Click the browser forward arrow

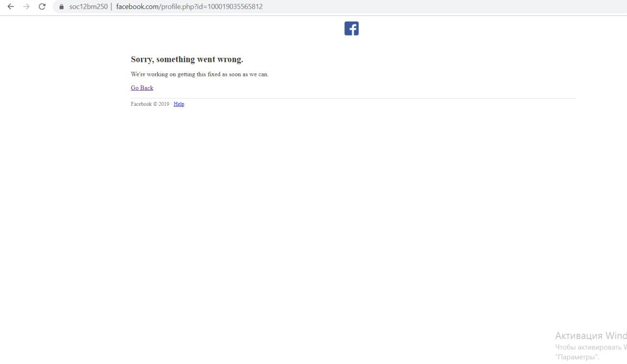(26, 7)
